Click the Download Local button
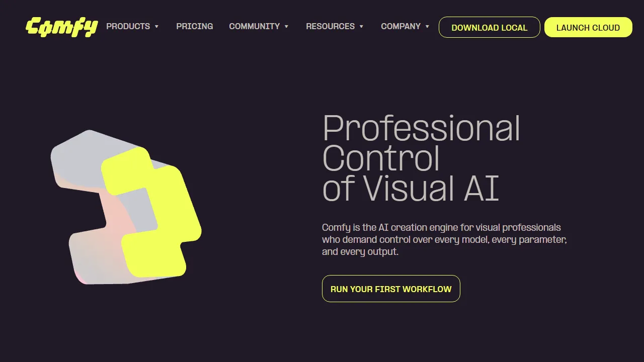 tap(490, 27)
